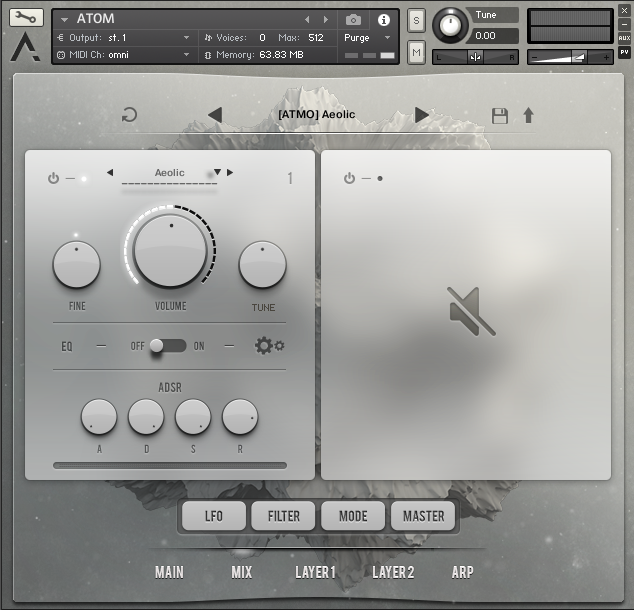Click the Output routing icon
The height and width of the screenshot is (610, 634).
tap(61, 38)
